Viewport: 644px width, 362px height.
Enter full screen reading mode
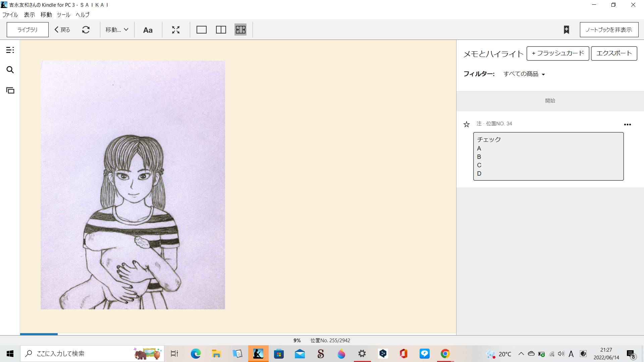[176, 30]
